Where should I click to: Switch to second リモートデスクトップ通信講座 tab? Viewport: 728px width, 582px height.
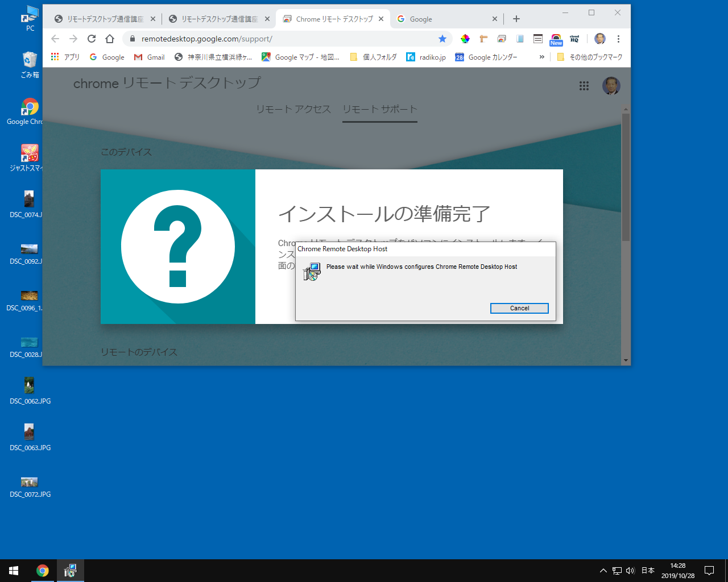pyautogui.click(x=218, y=19)
